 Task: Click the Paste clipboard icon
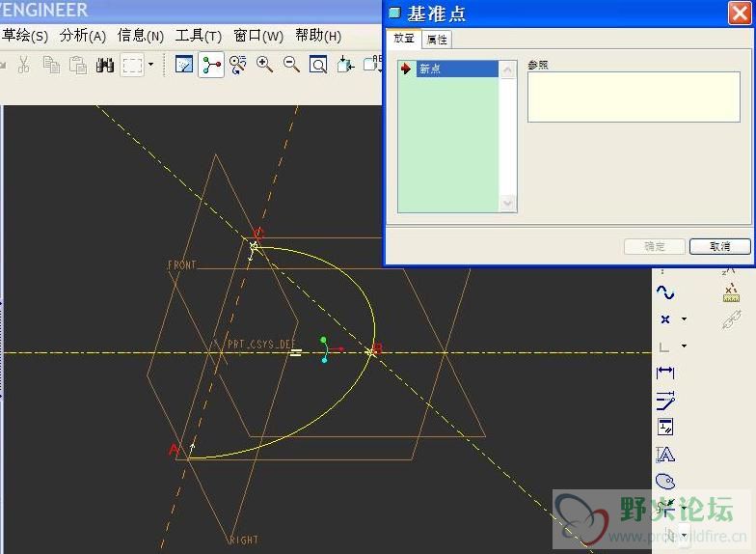click(77, 65)
